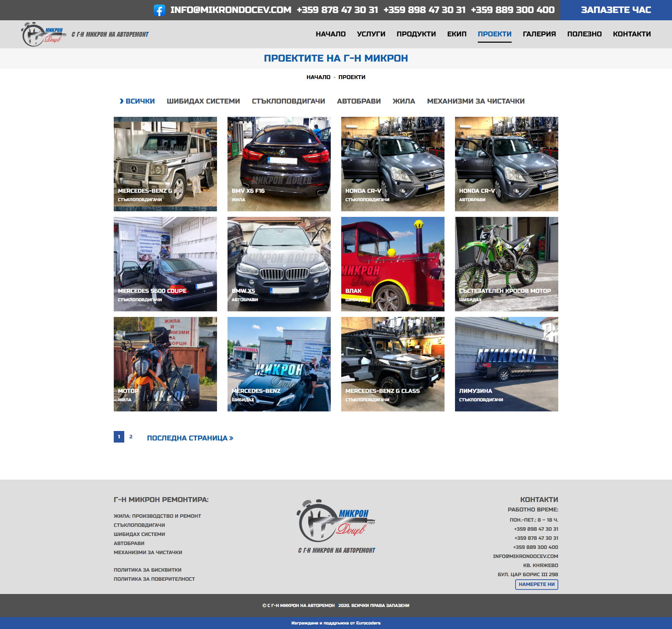The width and height of the screenshot is (672, 629).
Task: Go to pagination page 2
Action: (131, 437)
